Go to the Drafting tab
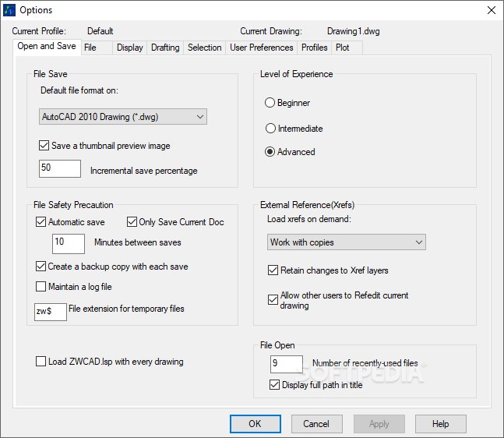The width and height of the screenshot is (504, 438). click(165, 48)
